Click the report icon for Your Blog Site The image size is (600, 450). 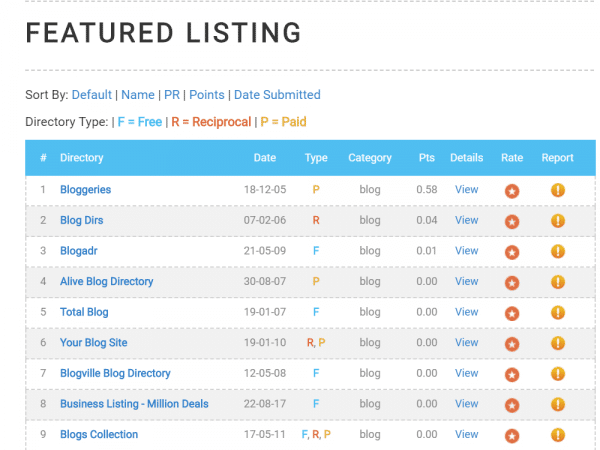(558, 343)
